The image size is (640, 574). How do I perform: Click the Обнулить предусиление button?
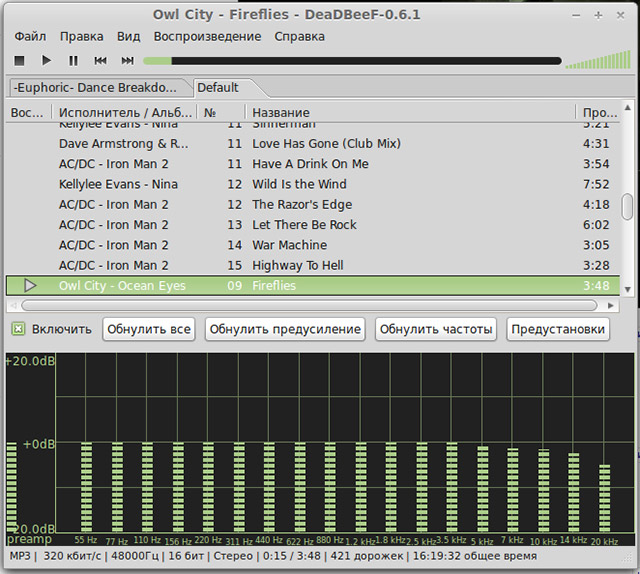click(x=285, y=329)
